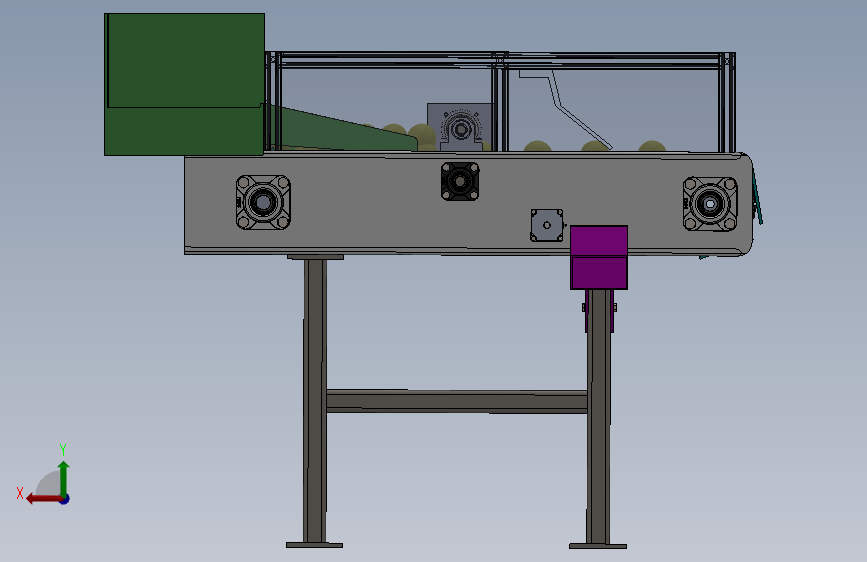Image resolution: width=867 pixels, height=562 pixels.
Task: Select the left support leg
Action: coord(315,401)
